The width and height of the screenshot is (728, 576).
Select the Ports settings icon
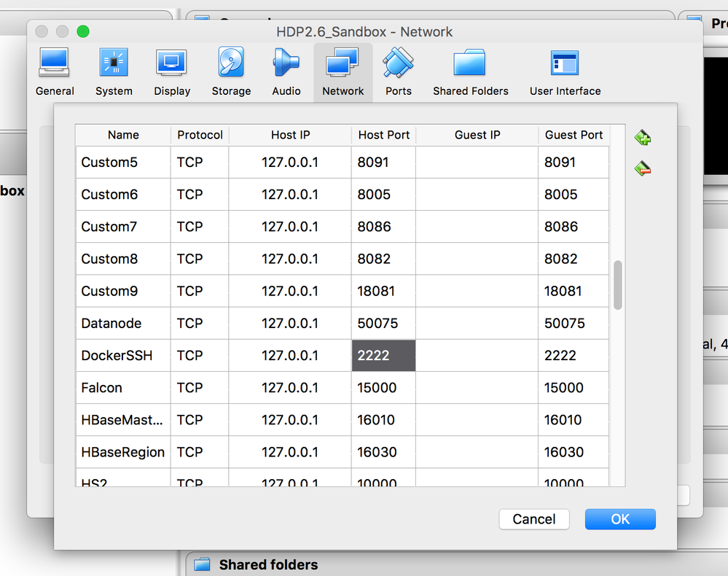(399, 72)
